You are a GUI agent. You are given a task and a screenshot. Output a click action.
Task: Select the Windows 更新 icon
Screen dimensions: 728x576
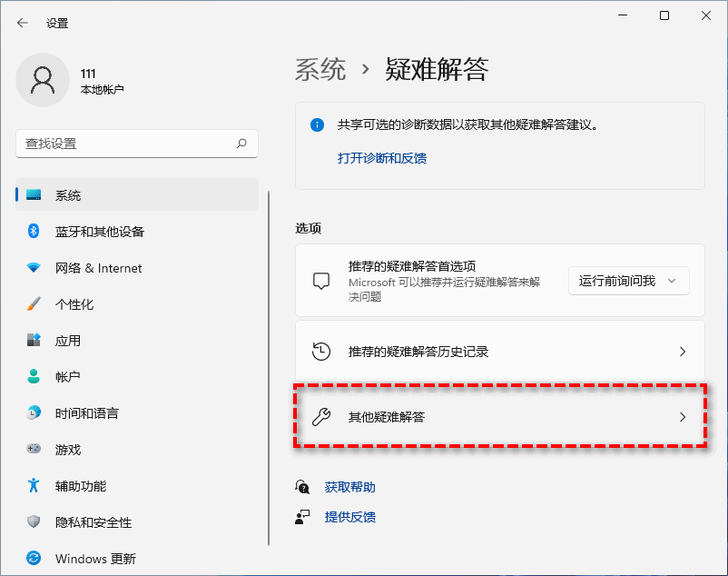tap(32, 558)
